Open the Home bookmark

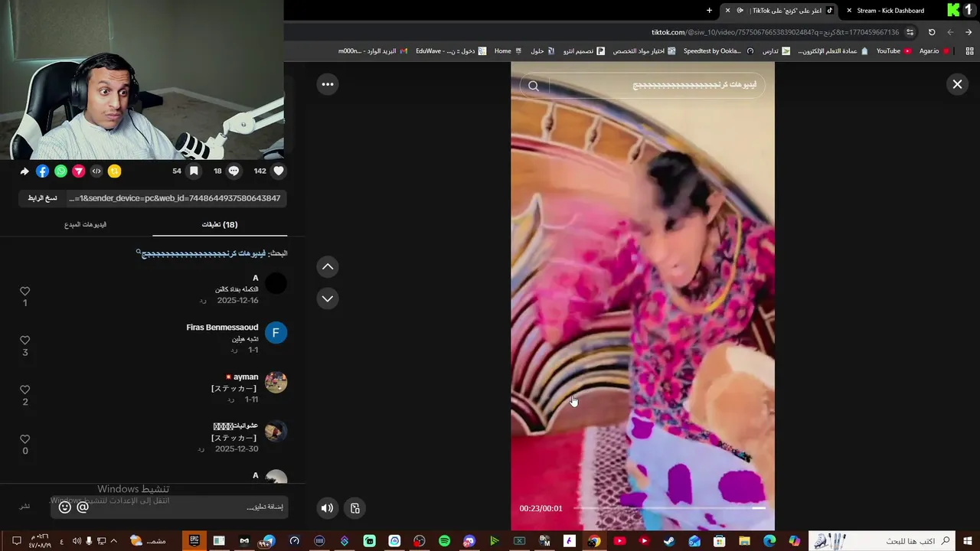508,51
